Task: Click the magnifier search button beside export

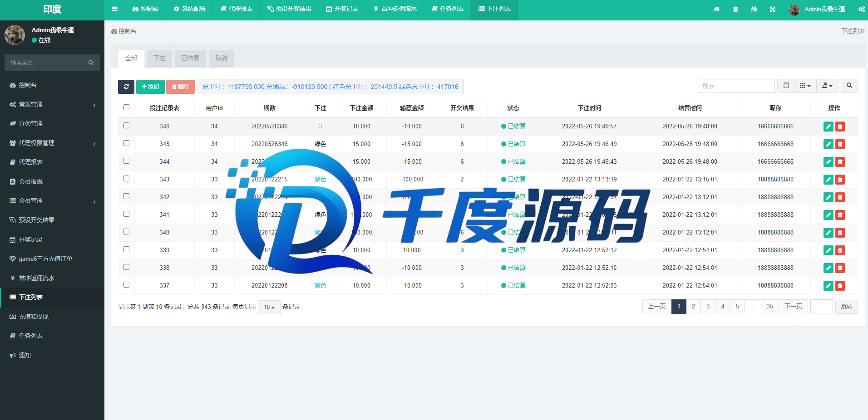Action: (x=849, y=86)
